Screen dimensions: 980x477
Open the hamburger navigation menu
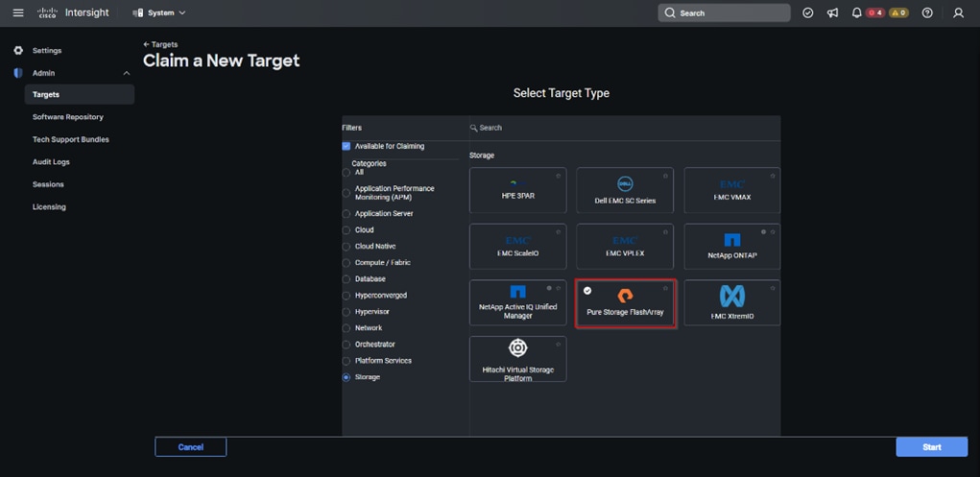point(17,13)
